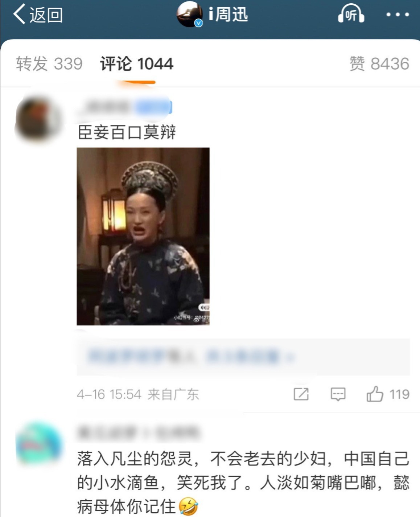Select the 评论 1044 tab

[x=137, y=64]
